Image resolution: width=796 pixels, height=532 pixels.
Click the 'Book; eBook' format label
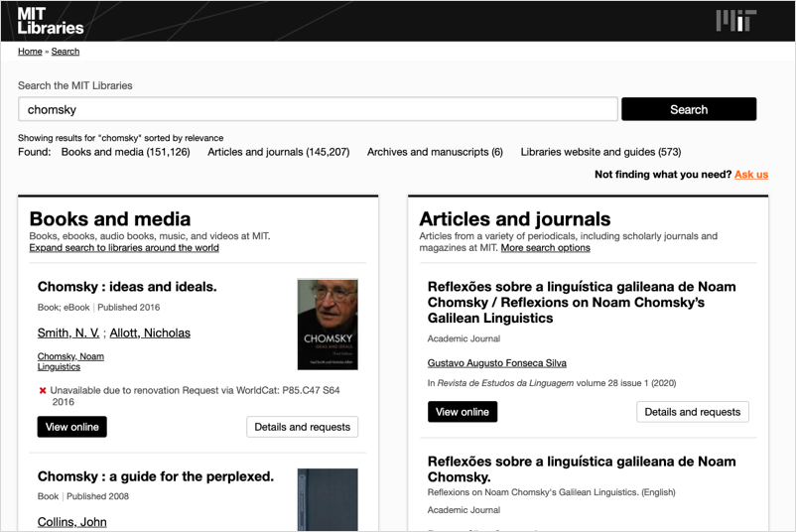point(64,307)
